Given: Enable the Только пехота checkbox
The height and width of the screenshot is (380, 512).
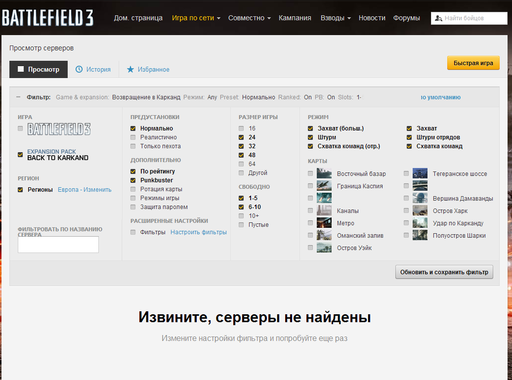Looking at the screenshot, I should pyautogui.click(x=133, y=146).
